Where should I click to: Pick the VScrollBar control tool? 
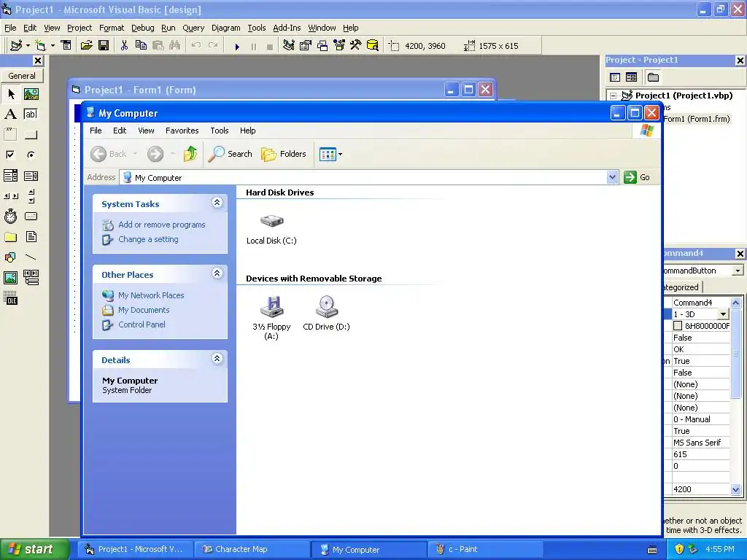31,195
